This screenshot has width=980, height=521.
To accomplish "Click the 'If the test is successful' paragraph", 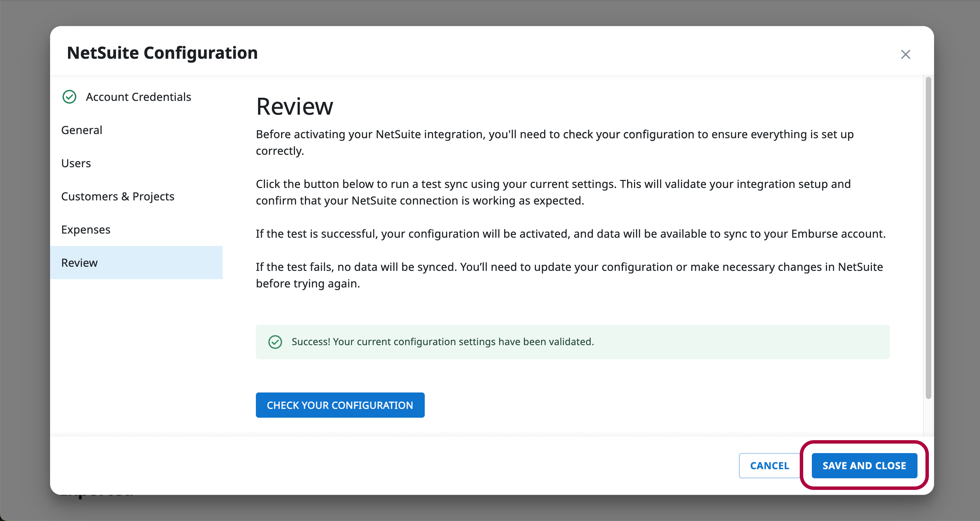I will tap(570, 234).
